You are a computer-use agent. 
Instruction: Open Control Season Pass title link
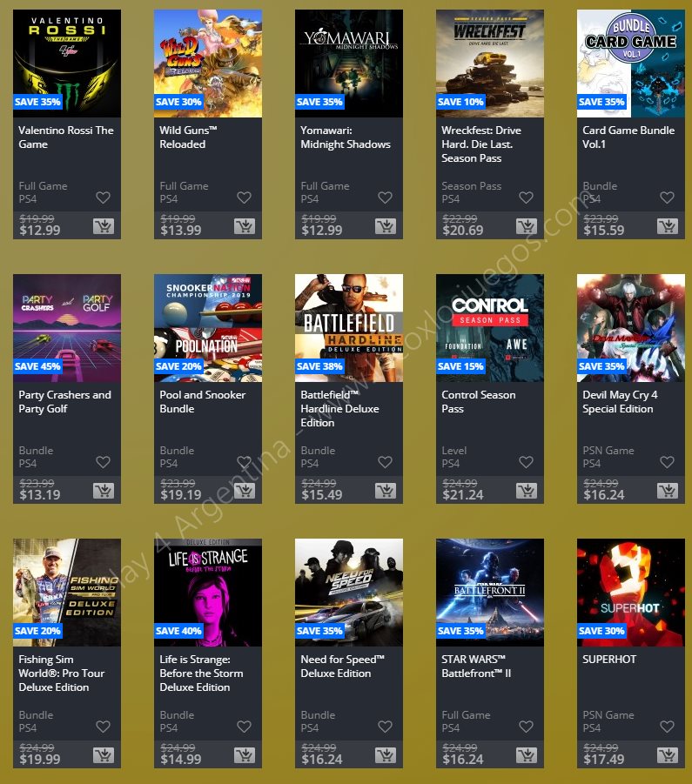[x=479, y=401]
